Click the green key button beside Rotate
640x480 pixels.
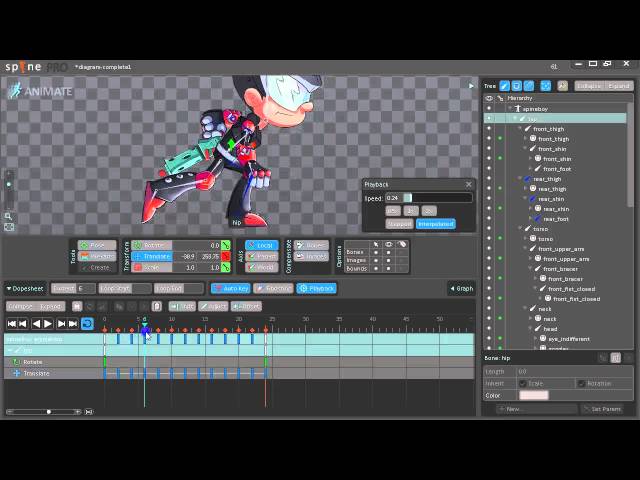226,245
